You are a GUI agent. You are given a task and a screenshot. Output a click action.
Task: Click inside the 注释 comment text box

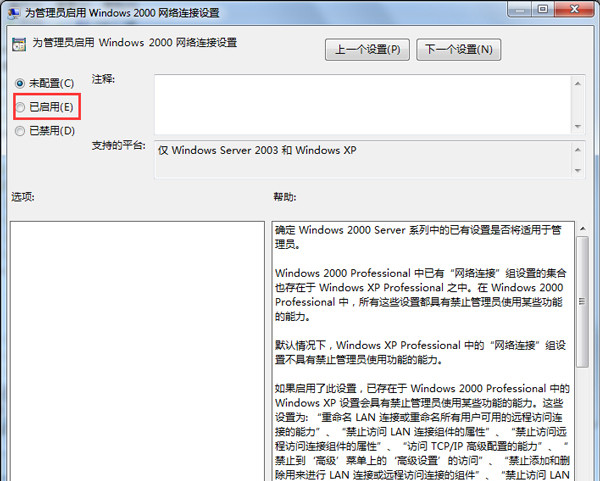tap(360, 102)
